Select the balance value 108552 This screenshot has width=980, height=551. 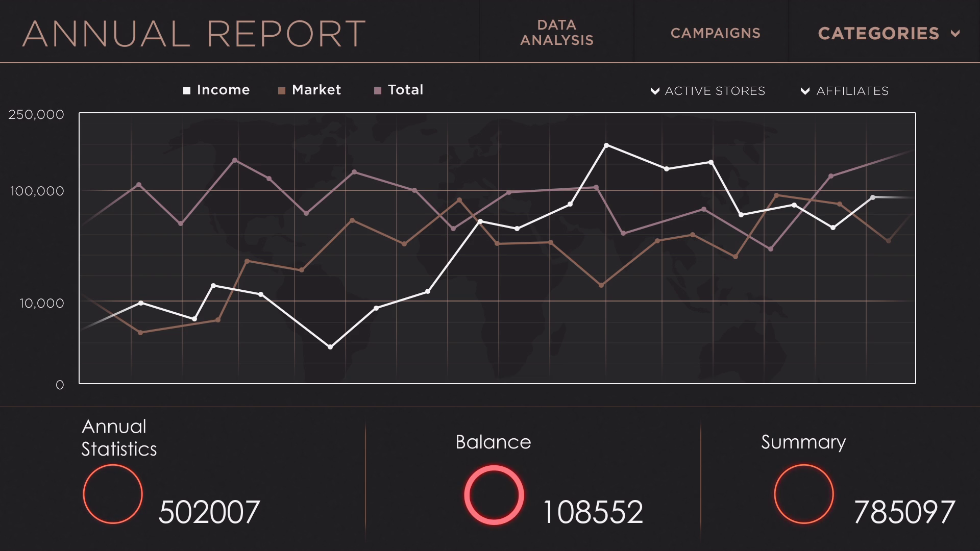(593, 512)
